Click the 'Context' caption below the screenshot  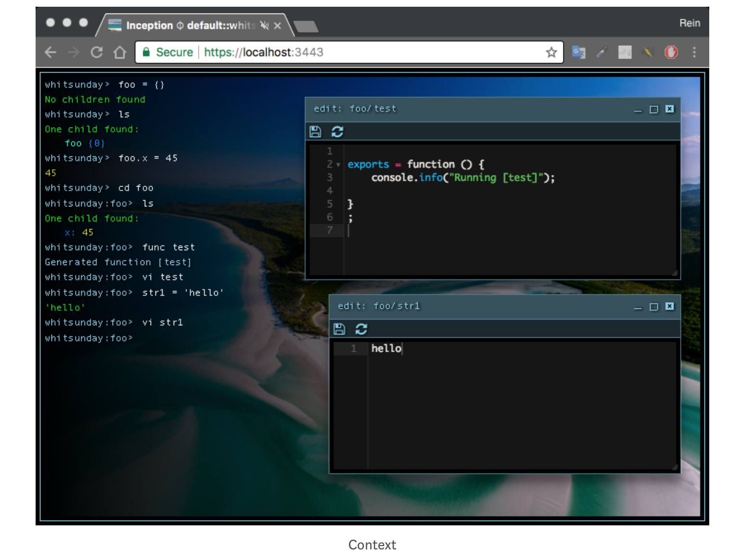point(372,545)
